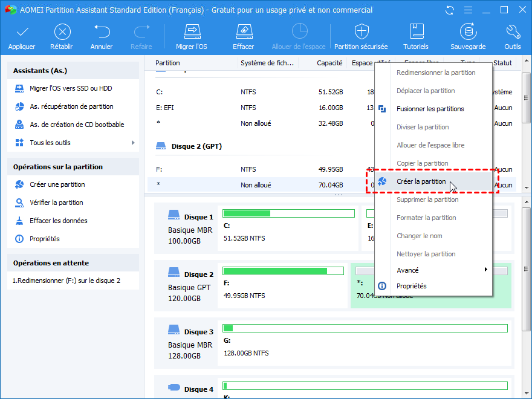Click Diviser la partition menu entry
This screenshot has height=399, width=532.
433,127
